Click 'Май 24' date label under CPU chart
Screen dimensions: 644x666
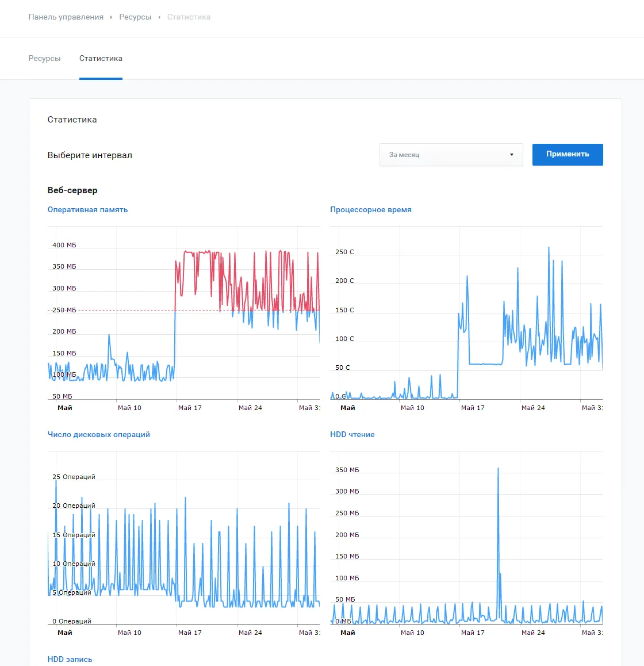(533, 408)
